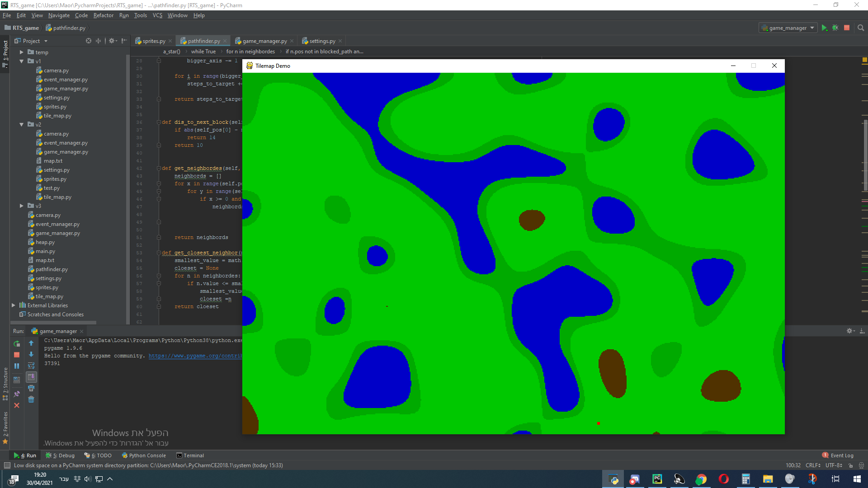Close the Run tab with red X icon
This screenshot has width=868, height=488.
[x=17, y=405]
